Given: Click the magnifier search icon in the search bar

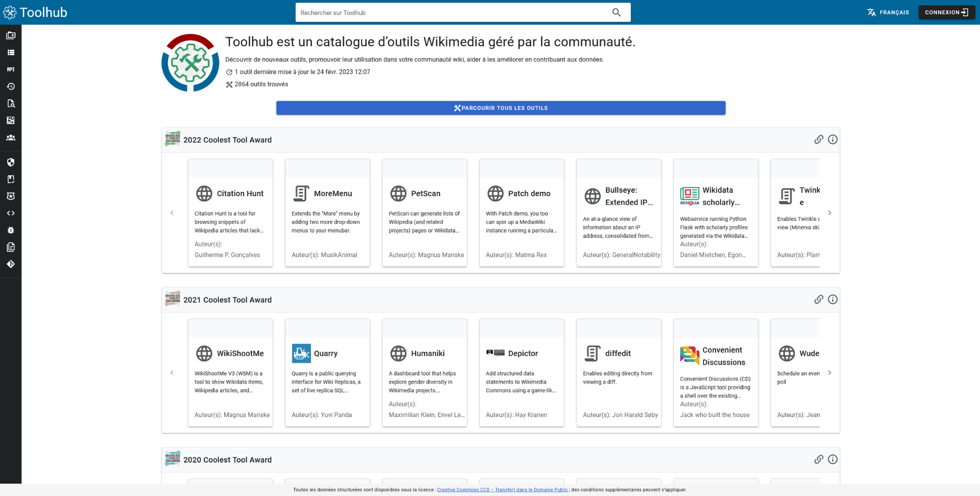Looking at the screenshot, I should click(616, 13).
